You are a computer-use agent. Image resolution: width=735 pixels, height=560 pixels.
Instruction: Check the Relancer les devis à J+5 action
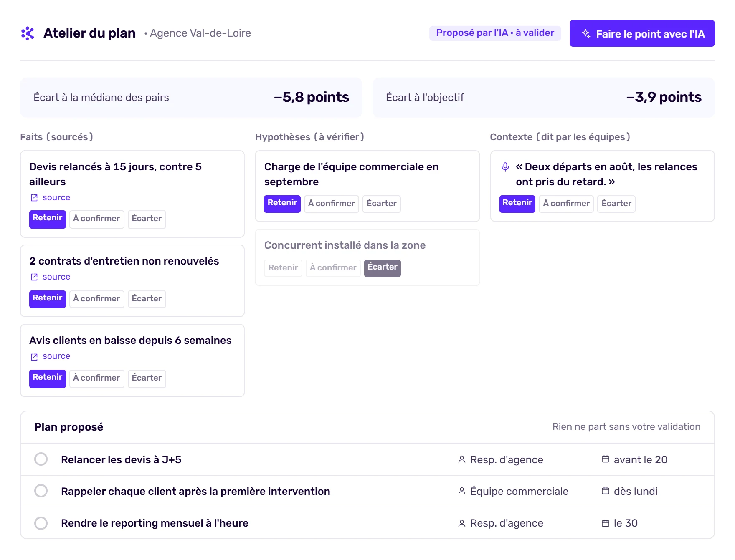(x=41, y=459)
